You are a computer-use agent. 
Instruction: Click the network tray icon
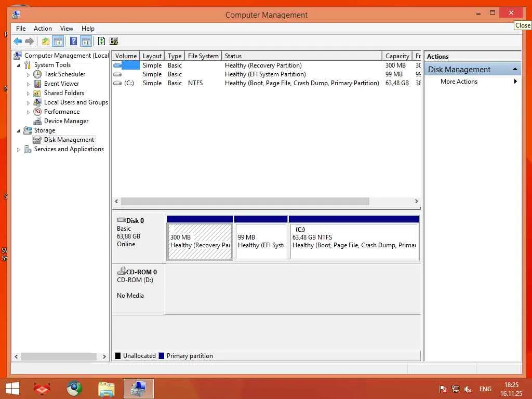455,389
